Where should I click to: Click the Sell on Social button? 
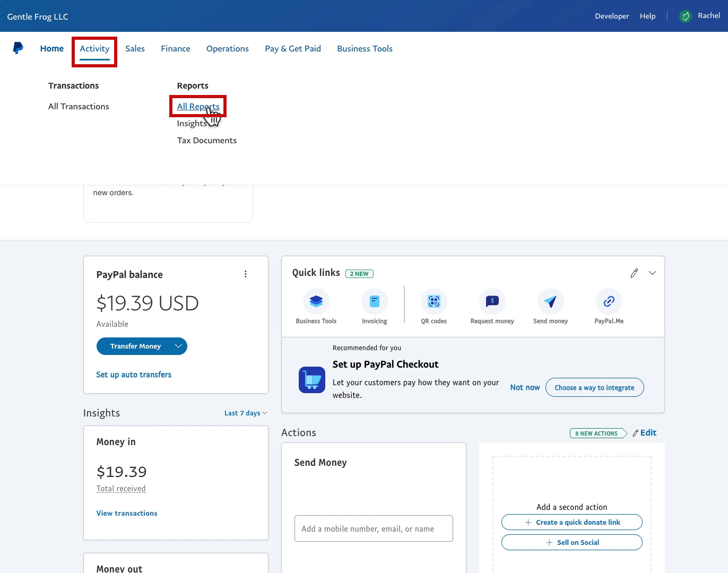point(572,542)
